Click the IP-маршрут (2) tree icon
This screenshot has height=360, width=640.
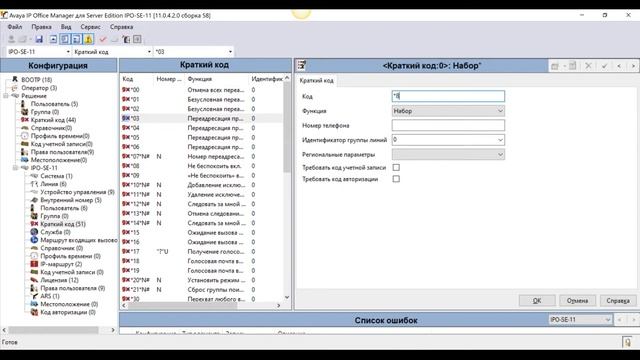coord(34,264)
